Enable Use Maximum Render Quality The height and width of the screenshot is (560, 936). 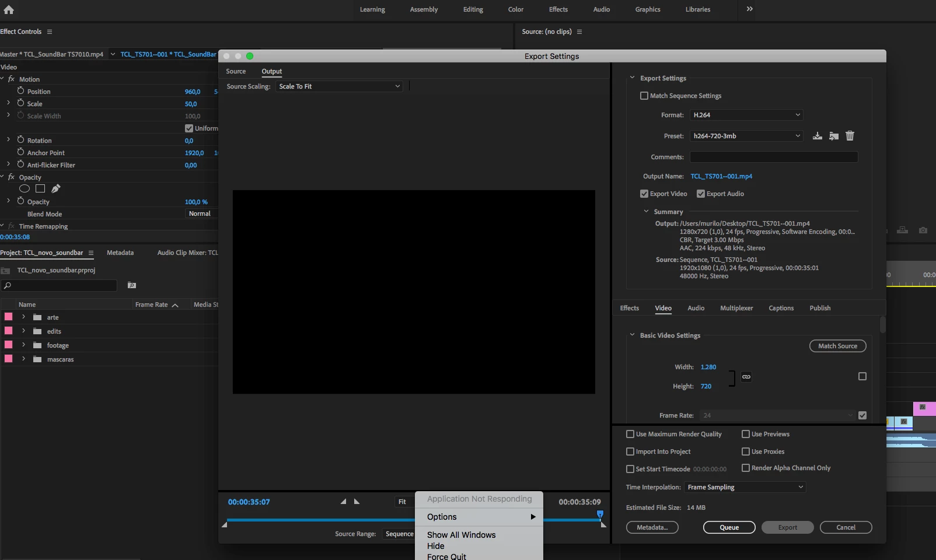click(630, 434)
